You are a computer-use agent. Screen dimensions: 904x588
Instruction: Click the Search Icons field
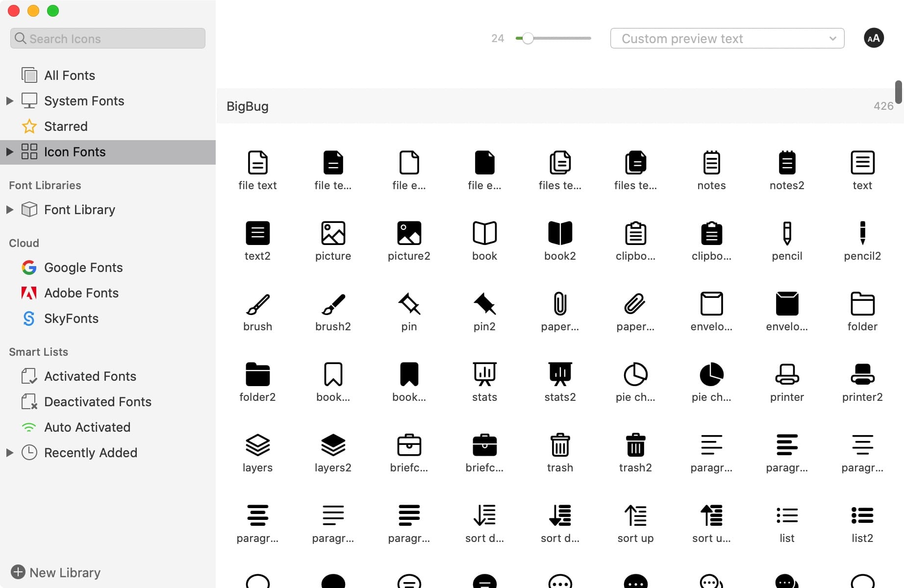108,38
